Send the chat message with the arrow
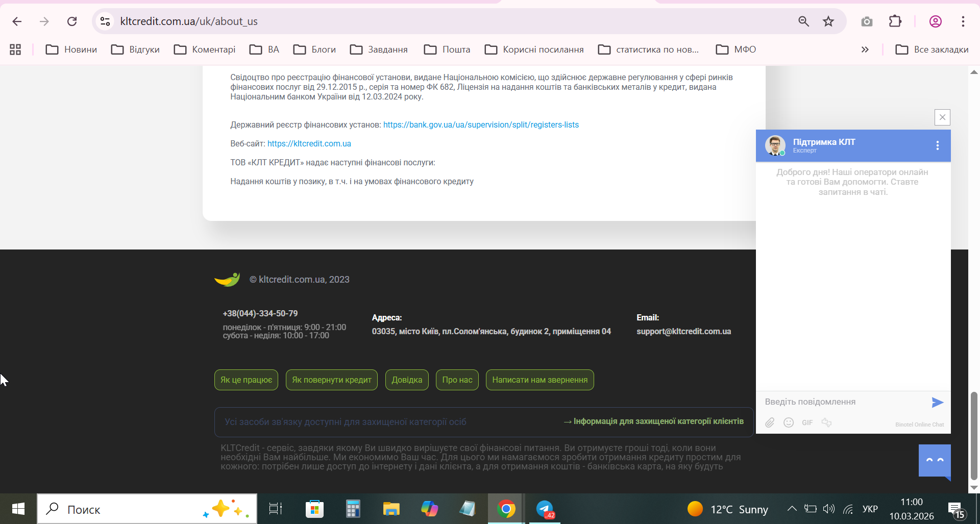 [937, 402]
